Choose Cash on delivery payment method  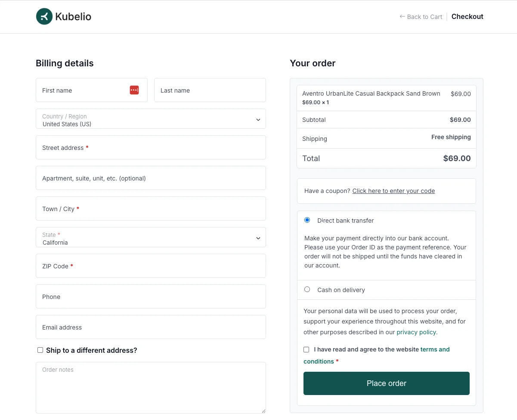(307, 289)
